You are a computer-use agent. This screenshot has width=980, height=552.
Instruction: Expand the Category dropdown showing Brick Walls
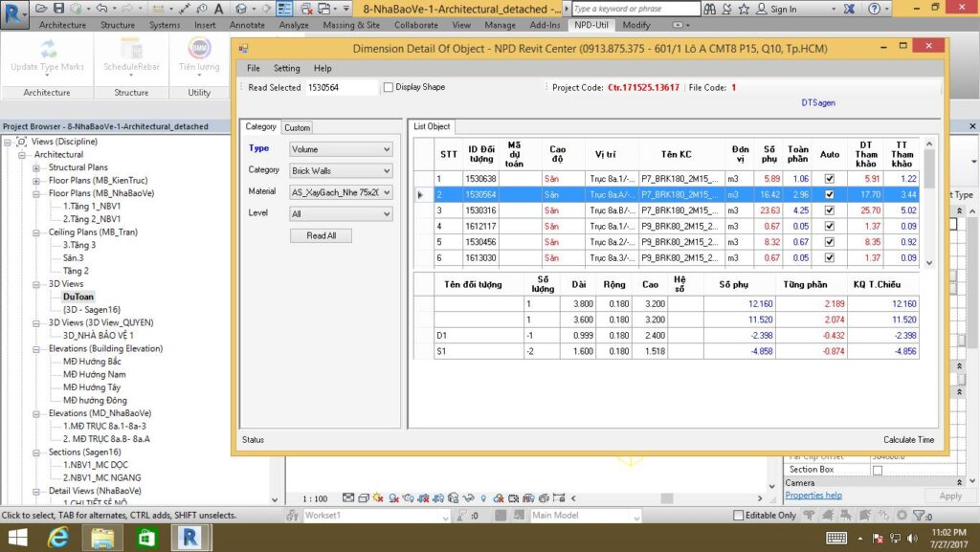pos(341,170)
